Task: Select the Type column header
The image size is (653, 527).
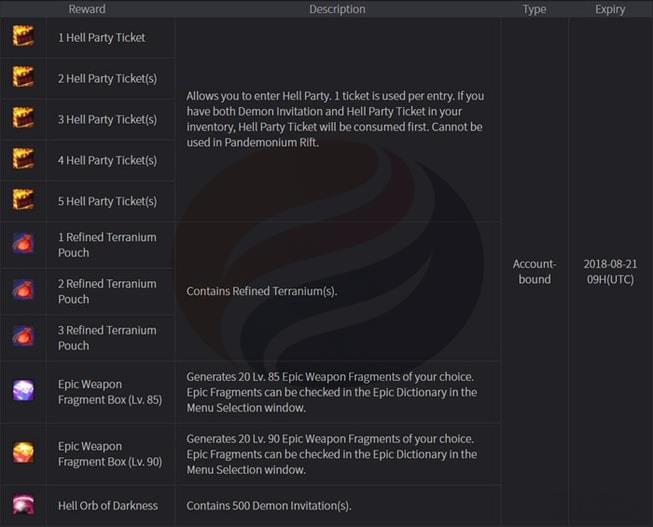Action: coord(534,9)
